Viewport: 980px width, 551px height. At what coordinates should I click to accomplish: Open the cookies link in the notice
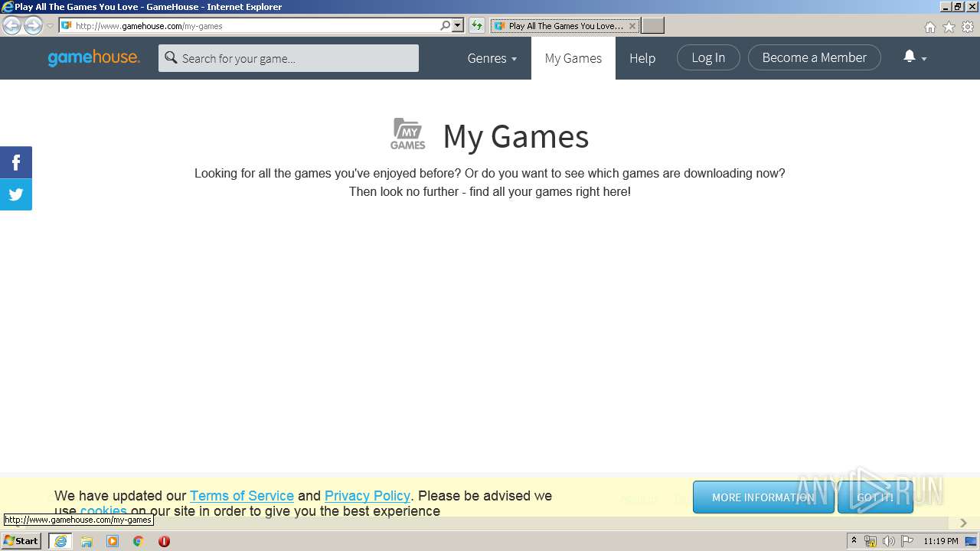tap(103, 511)
